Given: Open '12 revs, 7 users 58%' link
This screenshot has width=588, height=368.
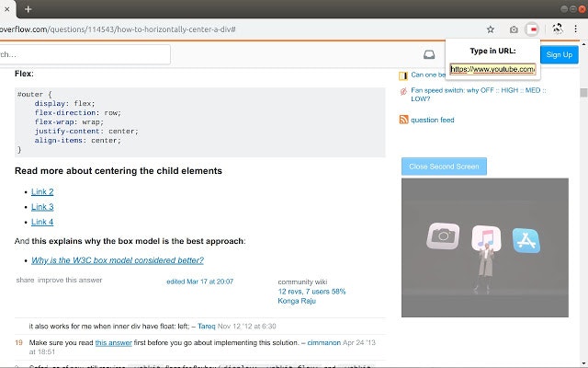Looking at the screenshot, I should (311, 292).
